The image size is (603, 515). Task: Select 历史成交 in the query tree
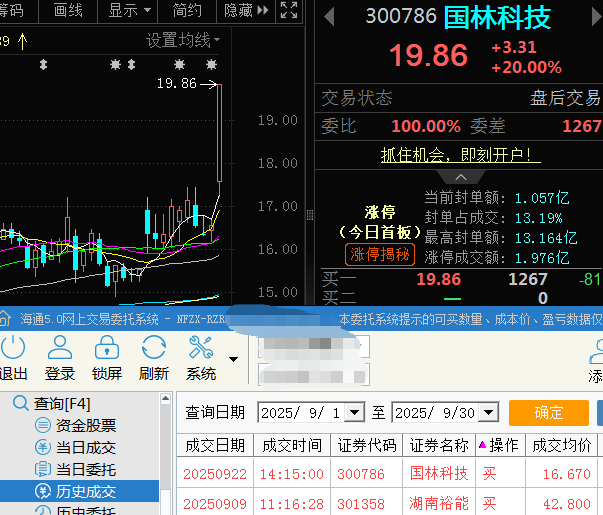79,491
